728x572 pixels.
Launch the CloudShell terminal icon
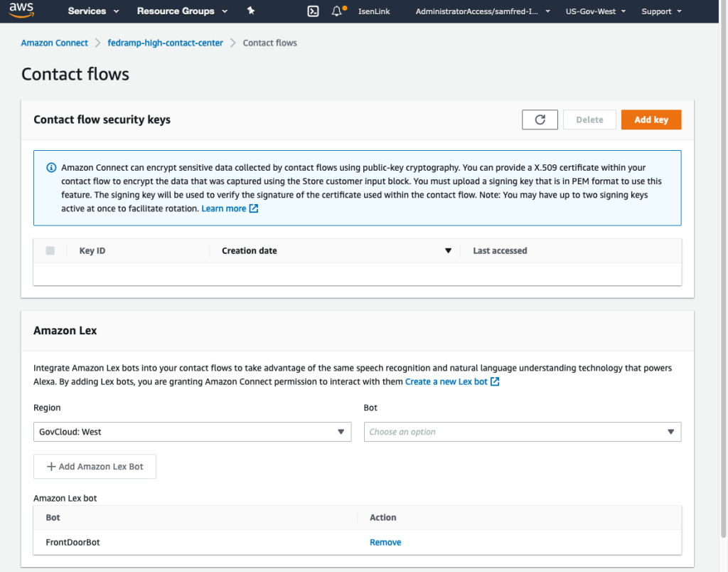(x=313, y=11)
